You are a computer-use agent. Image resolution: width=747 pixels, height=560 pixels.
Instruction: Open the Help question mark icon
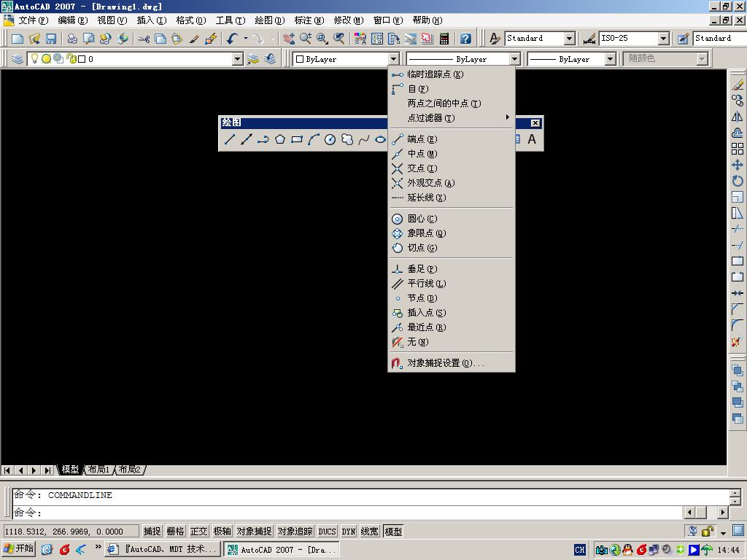pos(465,39)
